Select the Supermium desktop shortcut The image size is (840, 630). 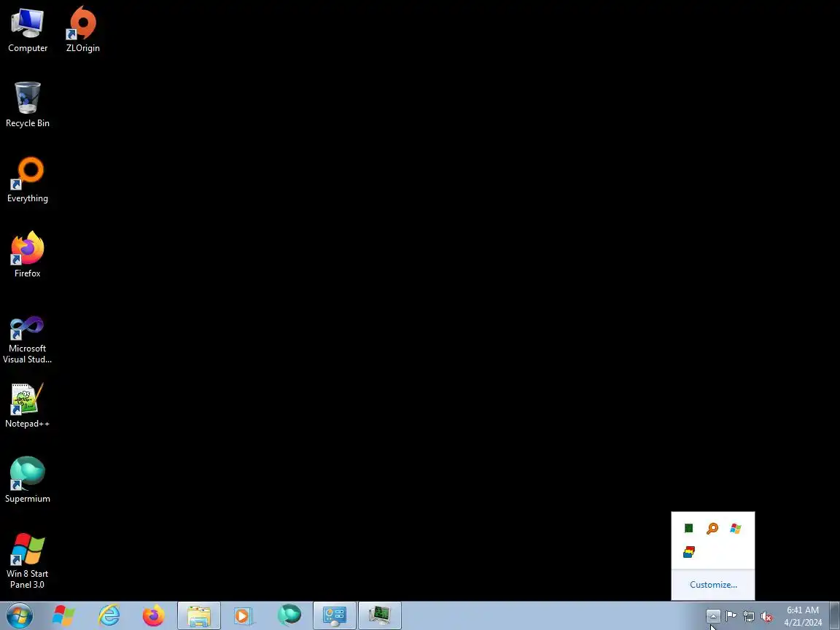coord(27,481)
